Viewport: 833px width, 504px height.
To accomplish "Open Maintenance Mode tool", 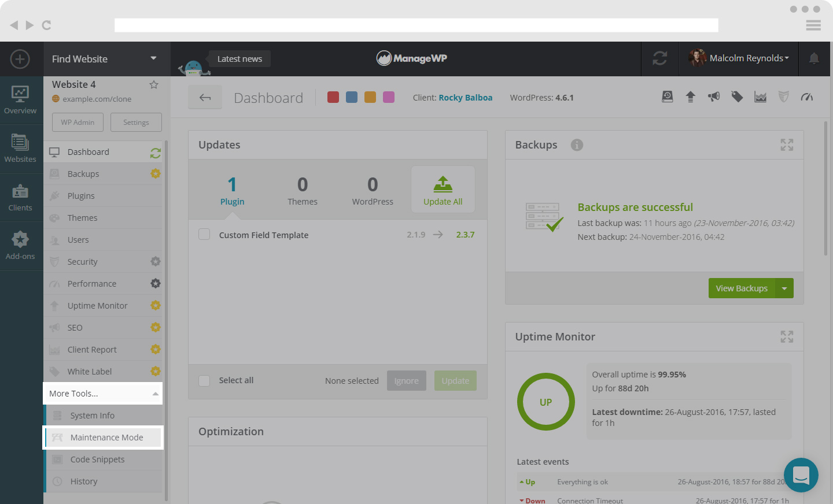I will point(104,438).
